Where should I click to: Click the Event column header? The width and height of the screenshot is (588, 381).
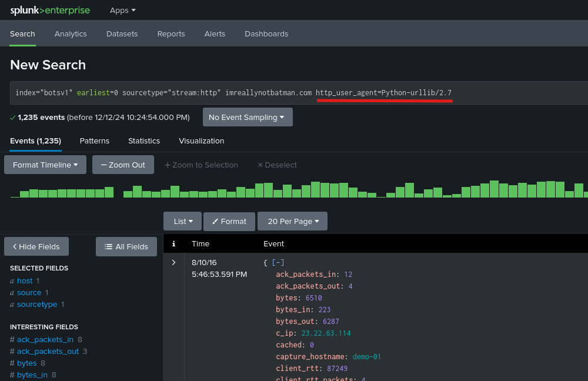click(274, 244)
